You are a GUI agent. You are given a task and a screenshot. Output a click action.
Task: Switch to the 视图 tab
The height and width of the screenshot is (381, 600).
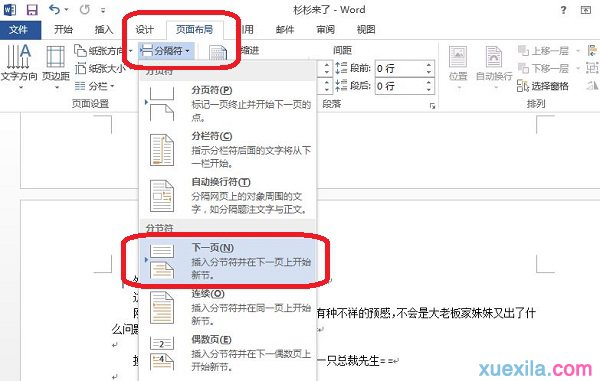pyautogui.click(x=366, y=29)
